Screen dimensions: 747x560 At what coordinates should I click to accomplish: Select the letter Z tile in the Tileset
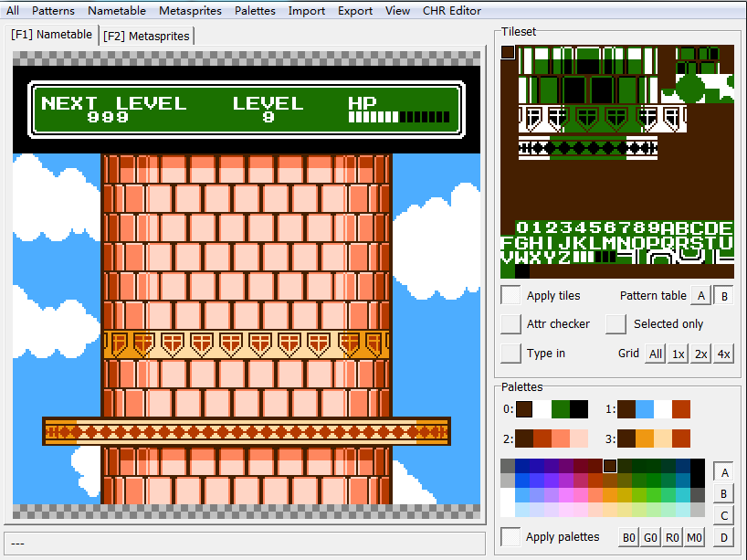point(566,257)
